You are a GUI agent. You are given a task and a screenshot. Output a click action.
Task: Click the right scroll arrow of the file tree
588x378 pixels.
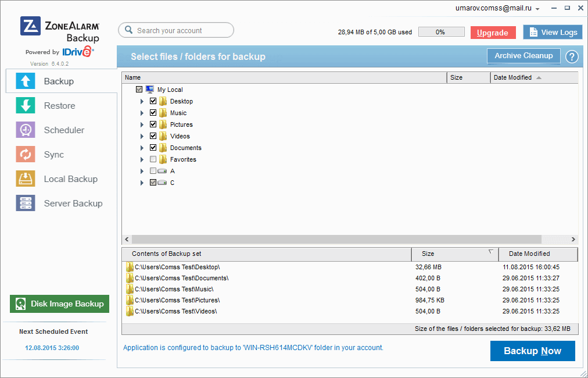pyautogui.click(x=573, y=239)
